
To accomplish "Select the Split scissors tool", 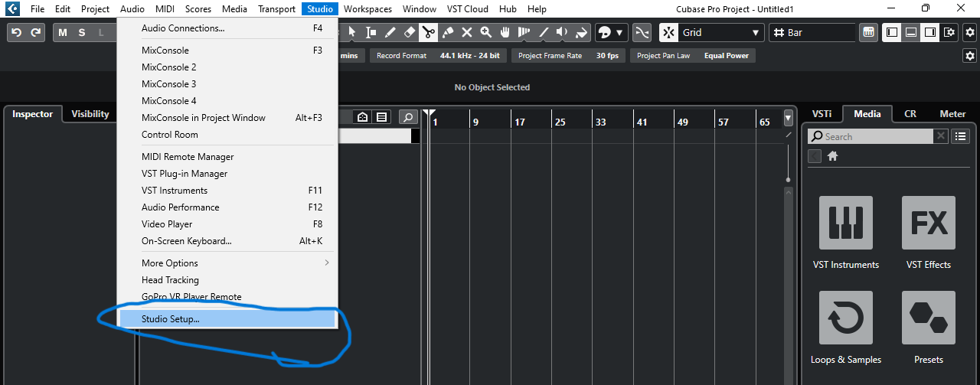I will click(x=428, y=32).
